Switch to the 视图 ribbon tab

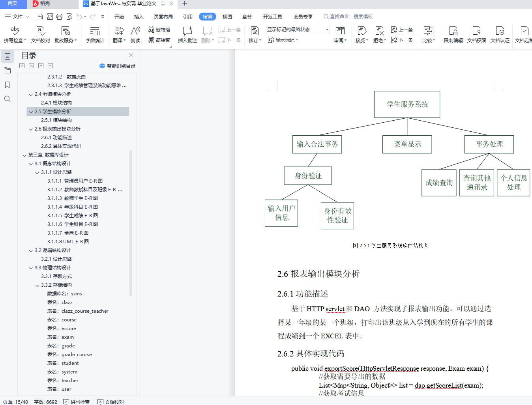tap(227, 17)
